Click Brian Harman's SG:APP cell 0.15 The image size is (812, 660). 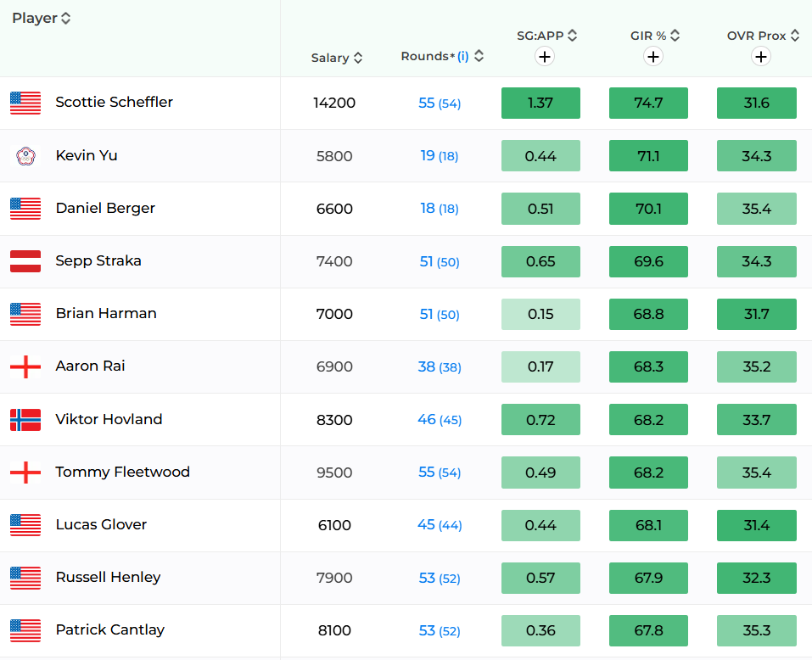540,314
